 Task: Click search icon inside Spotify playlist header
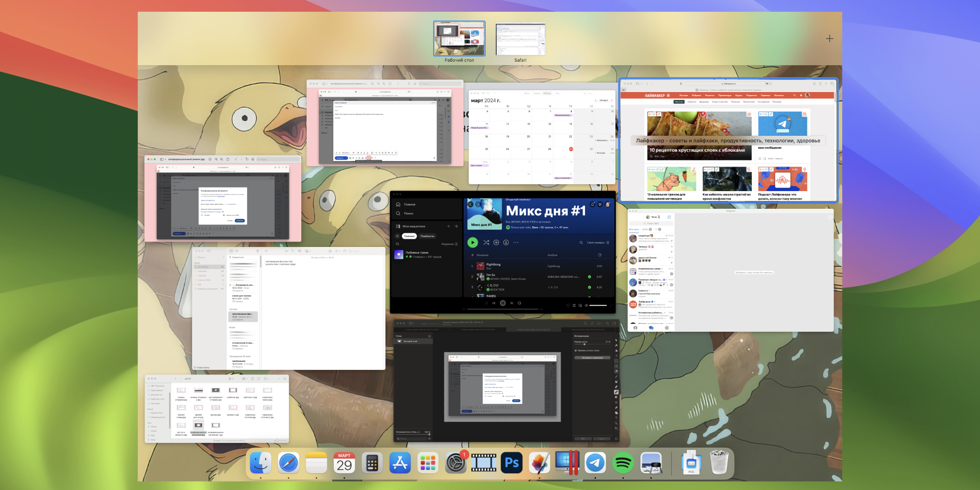pos(581,243)
